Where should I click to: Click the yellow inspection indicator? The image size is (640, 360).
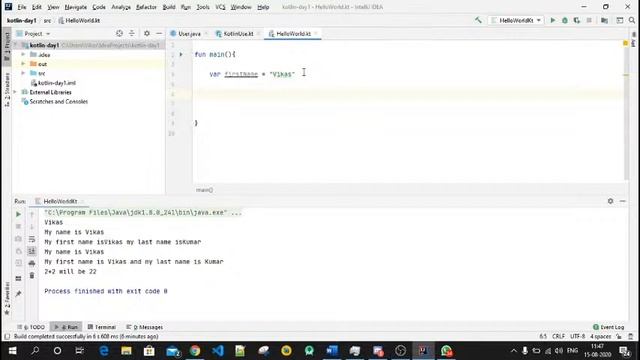pyautogui.click(x=625, y=43)
